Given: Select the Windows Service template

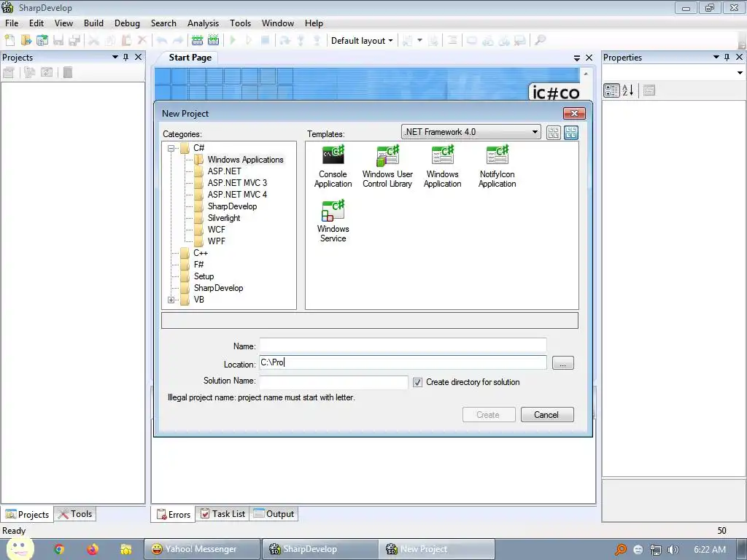Looking at the screenshot, I should [333, 222].
